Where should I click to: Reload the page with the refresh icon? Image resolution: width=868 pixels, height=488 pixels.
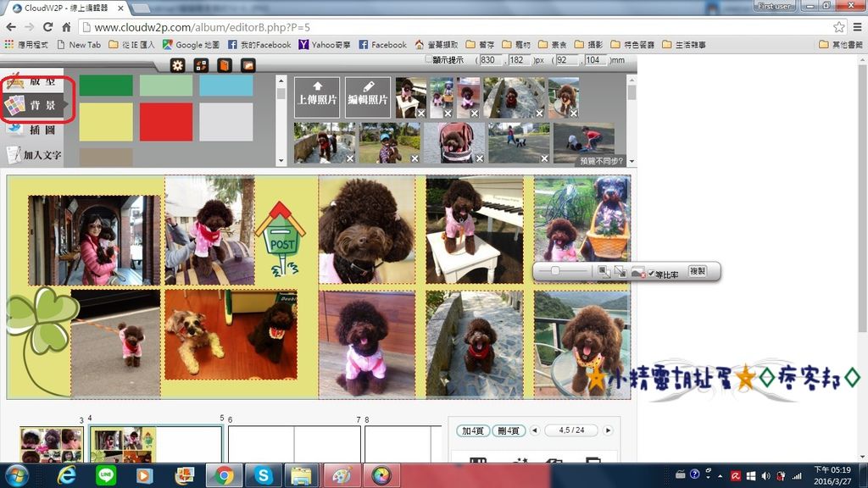48,27
